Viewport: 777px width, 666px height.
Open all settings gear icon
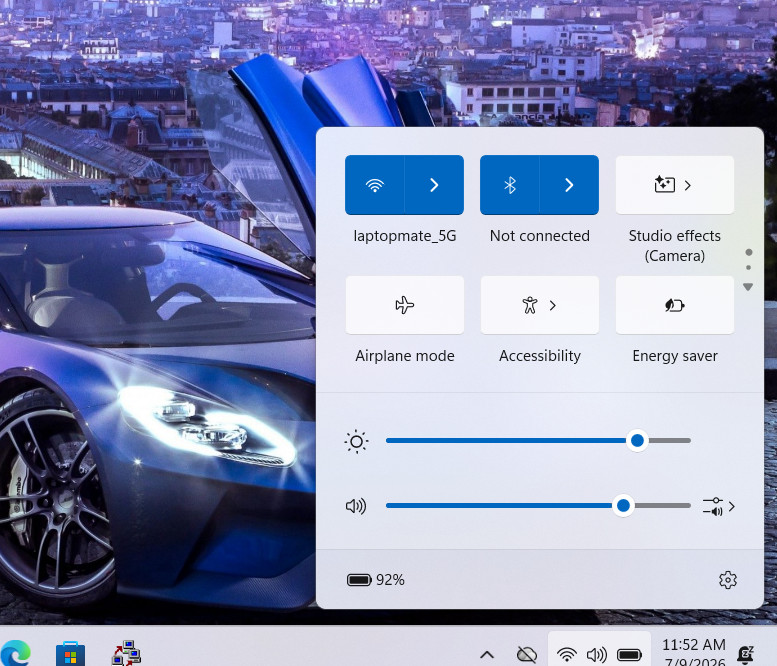pyautogui.click(x=727, y=579)
